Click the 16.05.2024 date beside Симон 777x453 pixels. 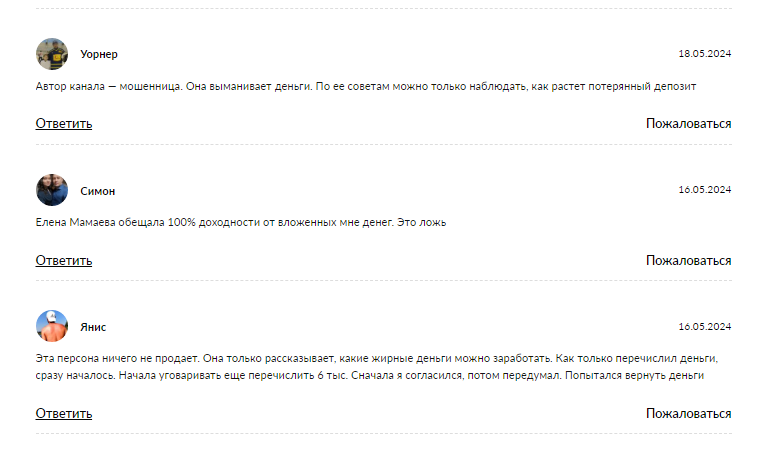point(705,190)
